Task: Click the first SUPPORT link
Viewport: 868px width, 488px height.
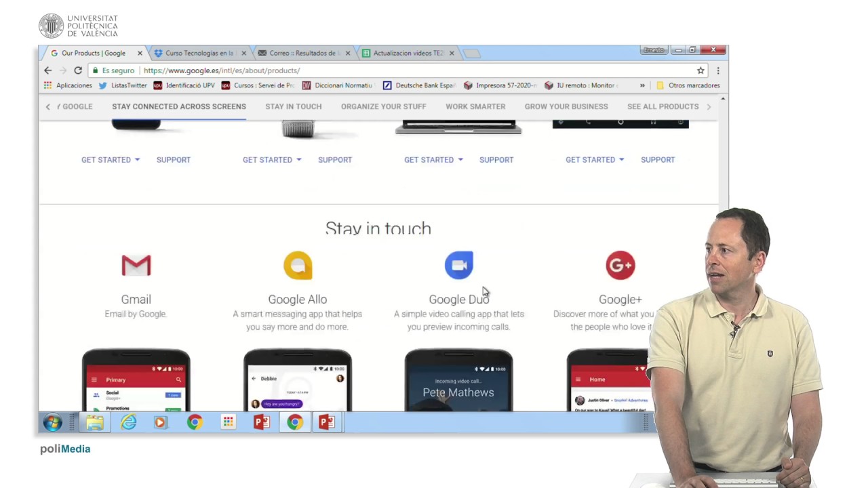Action: (174, 160)
